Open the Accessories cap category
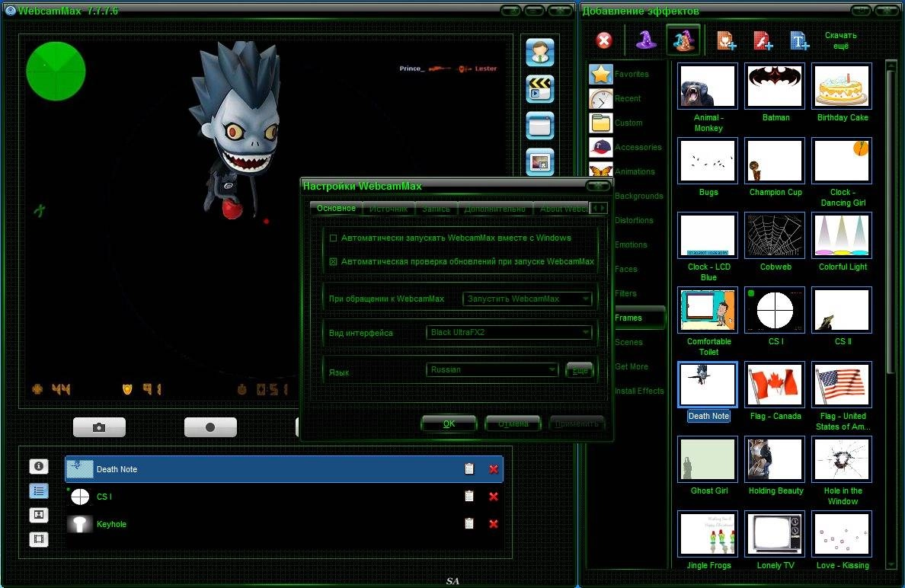The height and width of the screenshot is (588, 905). 626,147
